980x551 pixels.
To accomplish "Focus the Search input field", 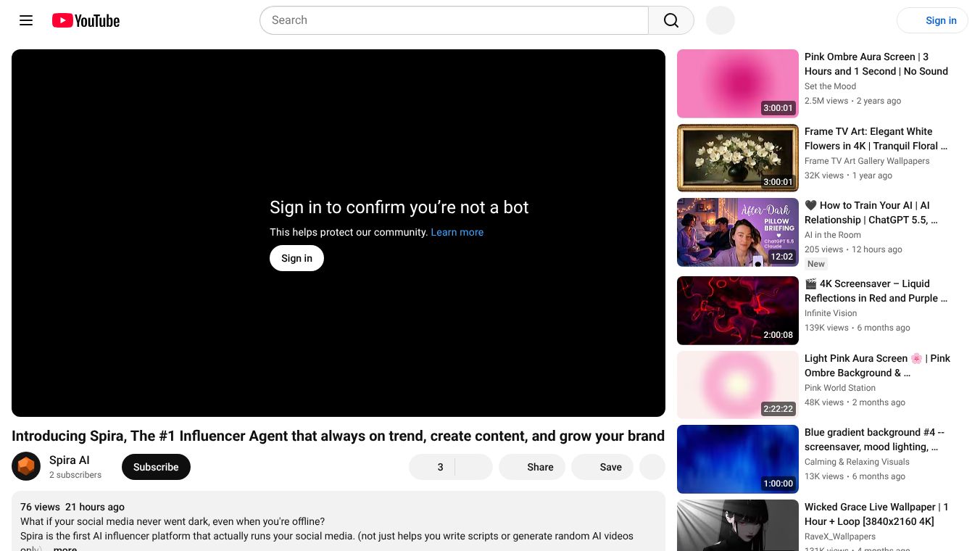I will click(454, 20).
